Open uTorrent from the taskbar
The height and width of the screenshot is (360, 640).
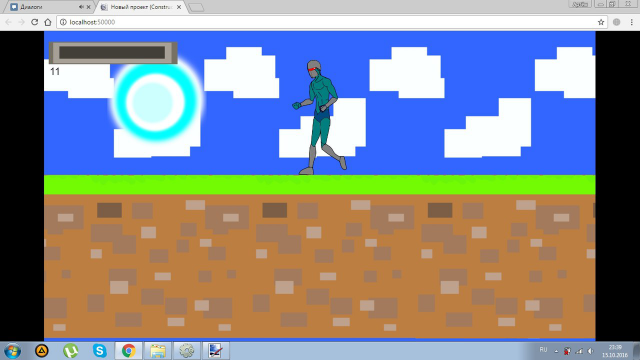pyautogui.click(x=71, y=351)
